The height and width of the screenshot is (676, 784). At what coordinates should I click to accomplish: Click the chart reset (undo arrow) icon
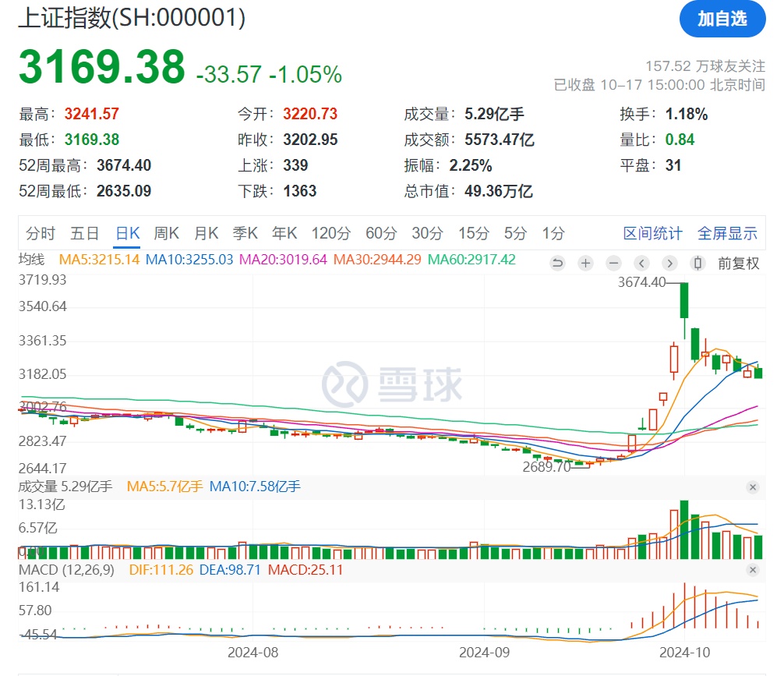pyautogui.click(x=557, y=263)
